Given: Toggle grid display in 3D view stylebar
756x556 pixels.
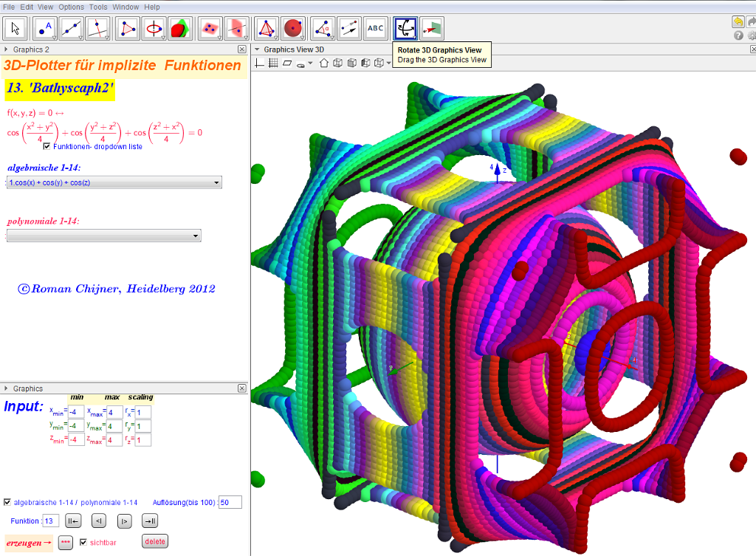Looking at the screenshot, I should tap(273, 63).
